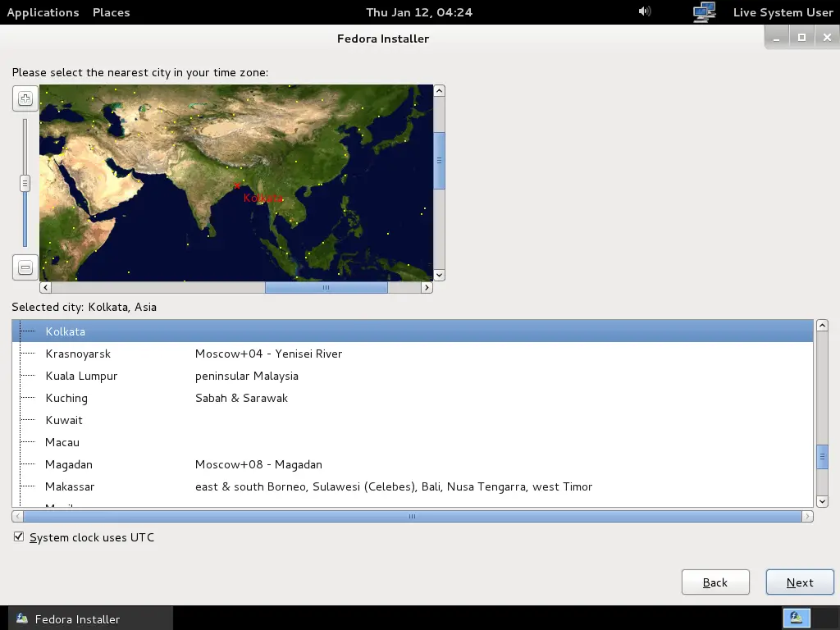Click the map's vertical scrollbar thumb
The height and width of the screenshot is (630, 840).
[x=440, y=160]
